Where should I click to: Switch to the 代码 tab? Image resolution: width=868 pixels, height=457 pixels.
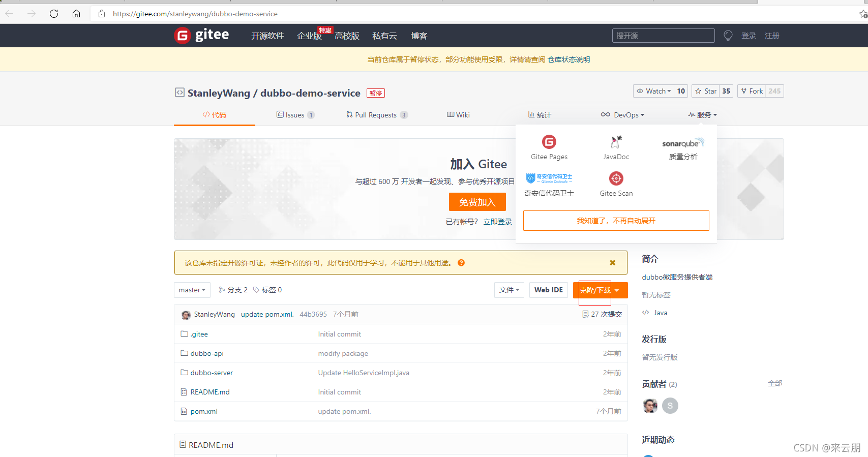(x=214, y=115)
